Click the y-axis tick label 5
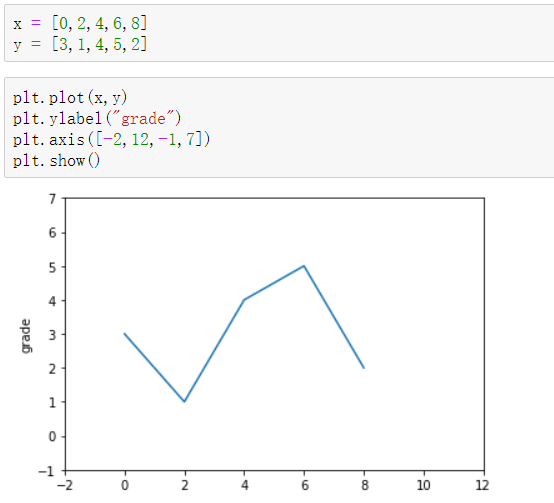This screenshot has width=554, height=503. coord(52,268)
